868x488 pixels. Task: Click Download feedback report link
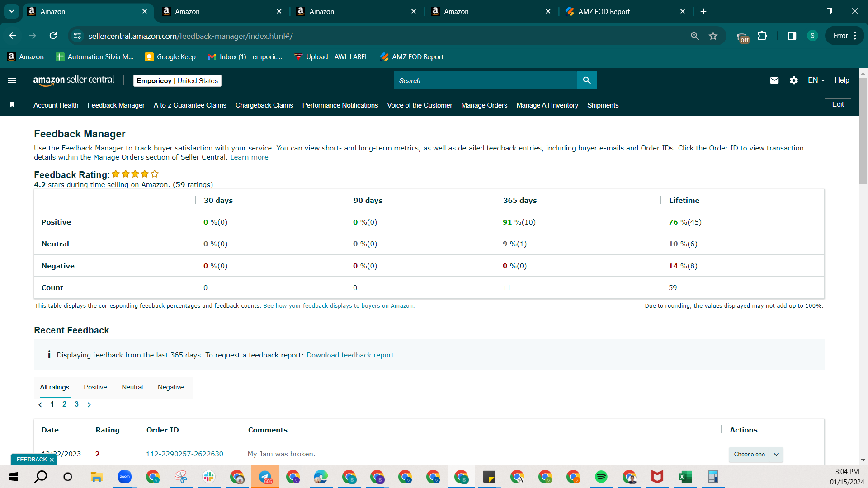point(350,355)
